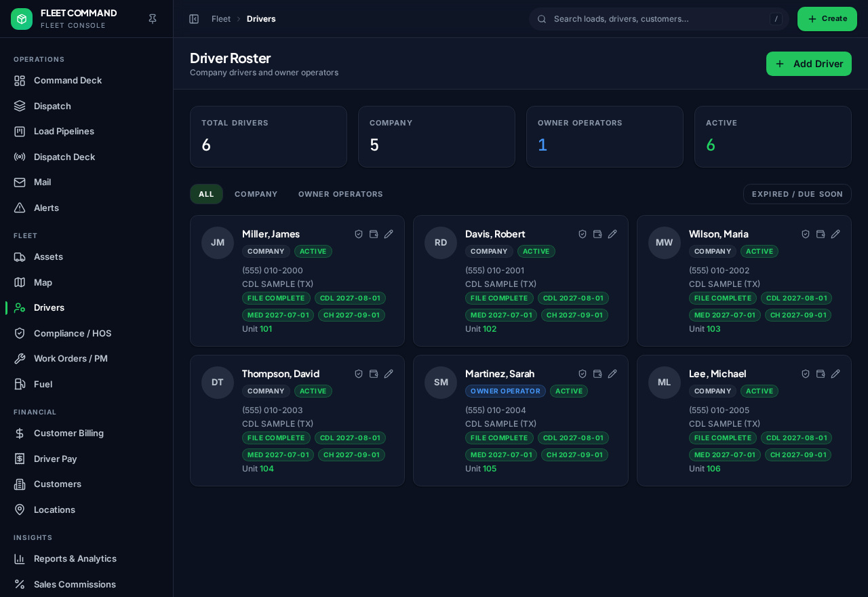Click phone number (555) 010-2003
868x597 pixels.
273,410
